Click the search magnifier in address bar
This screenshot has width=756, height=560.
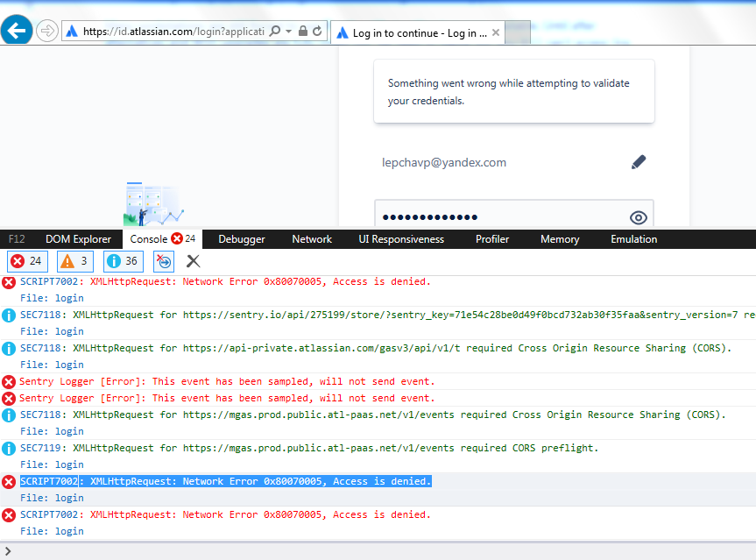coord(274,32)
